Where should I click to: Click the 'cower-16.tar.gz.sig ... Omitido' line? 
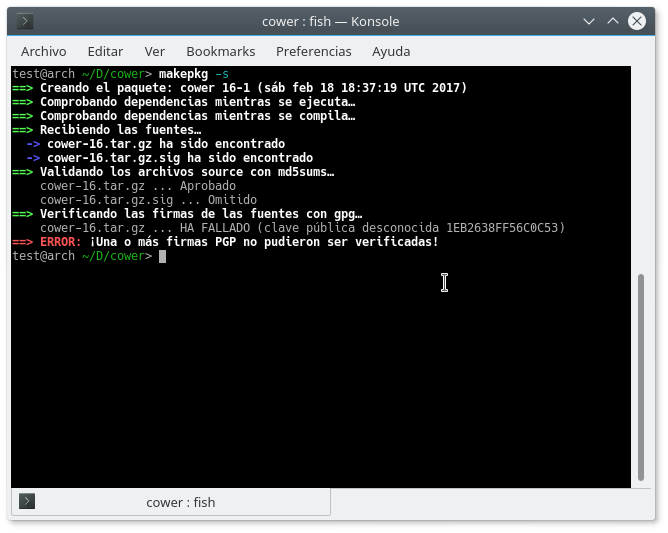pos(149,200)
